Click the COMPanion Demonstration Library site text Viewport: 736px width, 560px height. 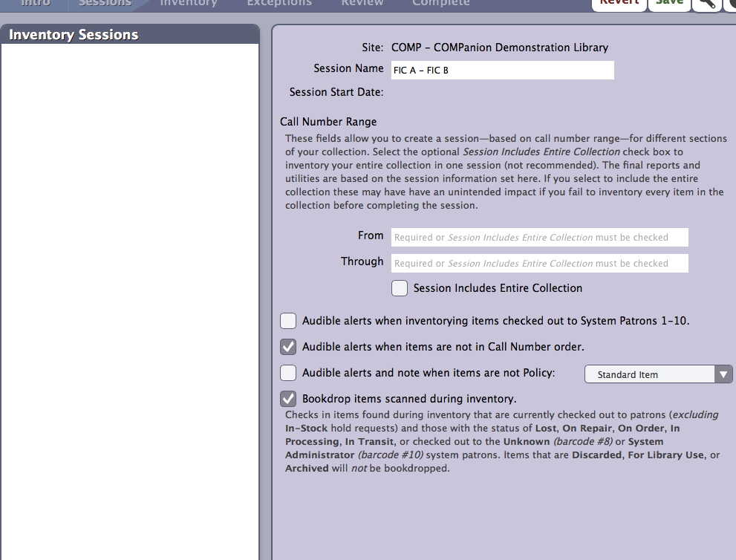click(x=499, y=48)
